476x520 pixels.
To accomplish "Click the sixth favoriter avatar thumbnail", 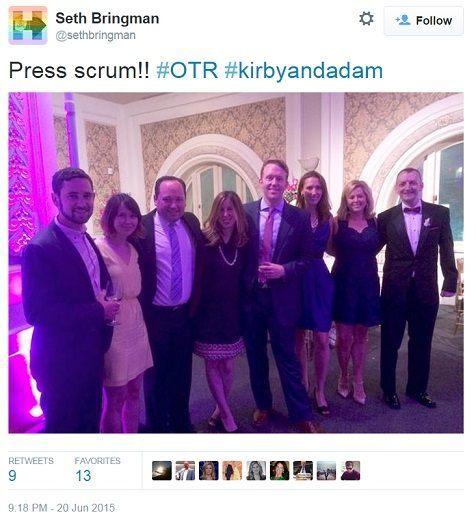I will point(279,471).
